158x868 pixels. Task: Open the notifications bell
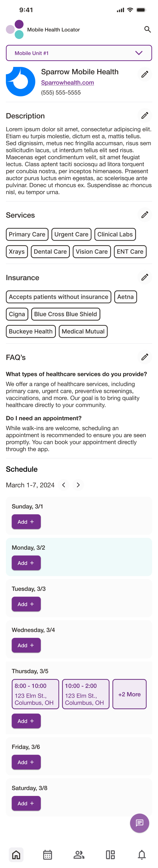tap(142, 854)
